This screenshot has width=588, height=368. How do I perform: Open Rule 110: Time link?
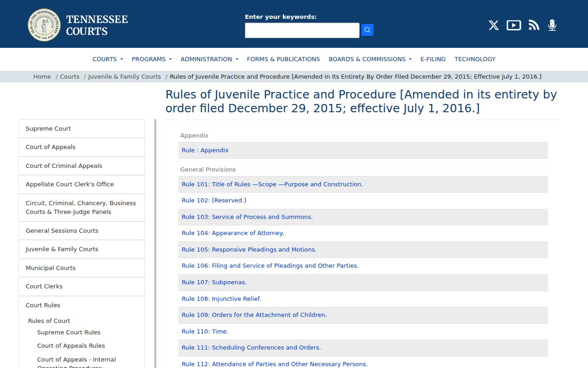pos(205,332)
